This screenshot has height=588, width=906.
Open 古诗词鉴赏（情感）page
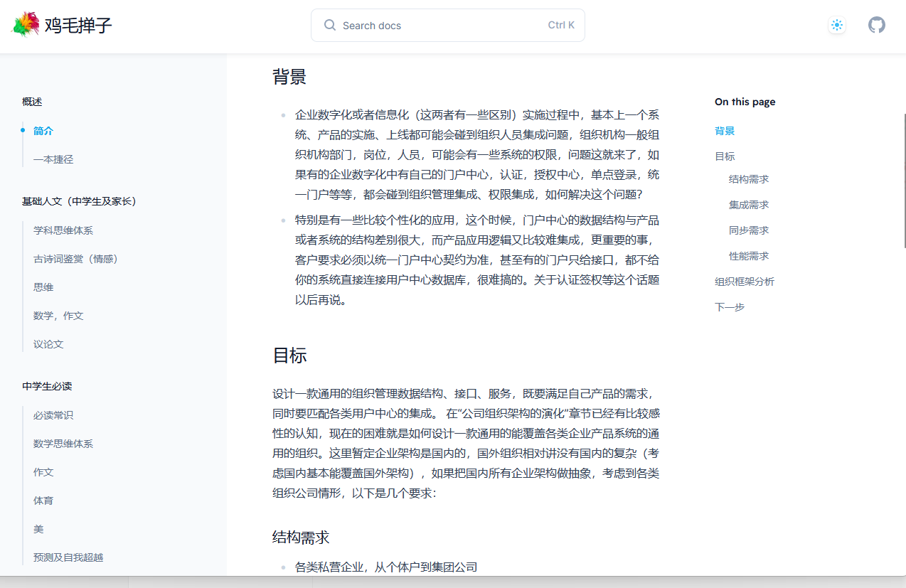(x=78, y=258)
